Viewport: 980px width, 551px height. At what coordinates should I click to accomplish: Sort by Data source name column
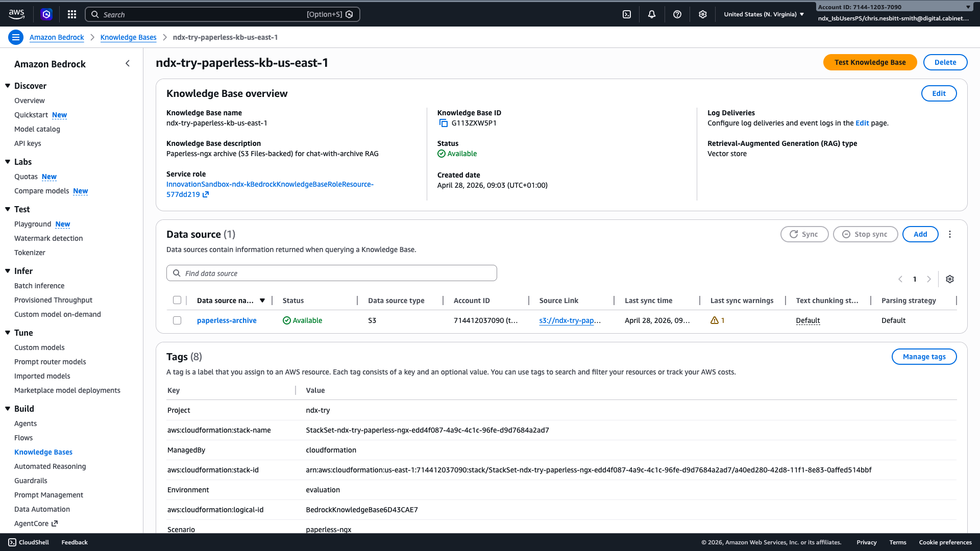click(231, 300)
